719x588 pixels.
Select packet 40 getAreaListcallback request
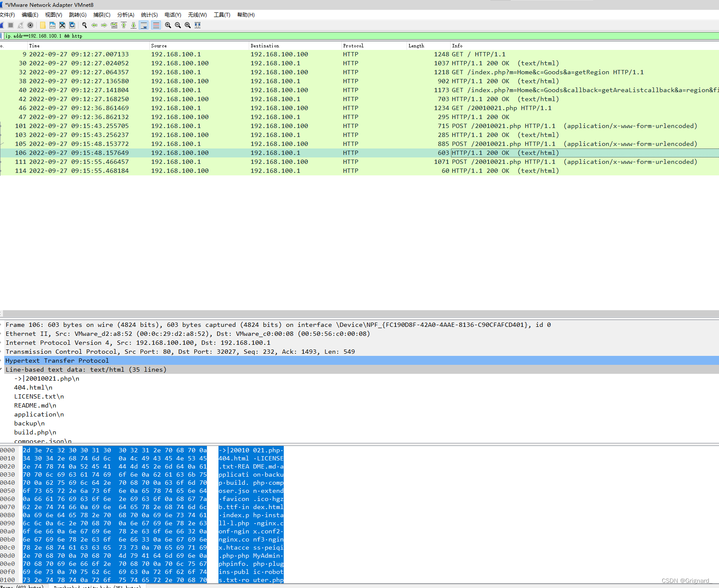[359, 90]
